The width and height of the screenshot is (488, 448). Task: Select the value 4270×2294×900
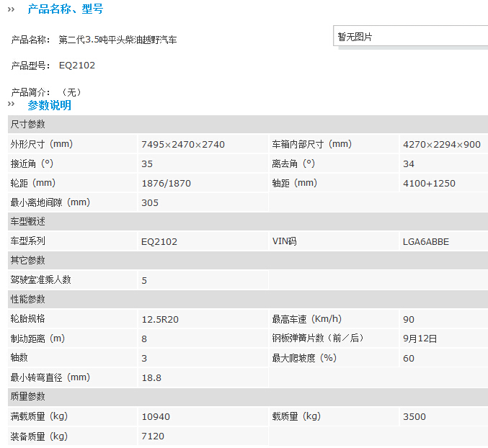coord(442,145)
